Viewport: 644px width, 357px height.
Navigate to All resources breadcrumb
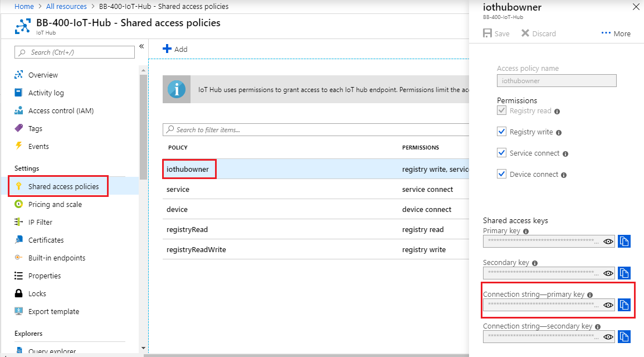[66, 6]
